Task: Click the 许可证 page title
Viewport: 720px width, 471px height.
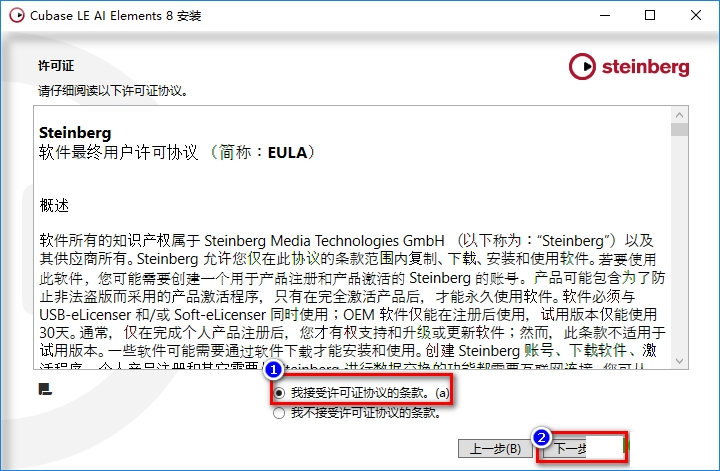Action: tap(56, 66)
